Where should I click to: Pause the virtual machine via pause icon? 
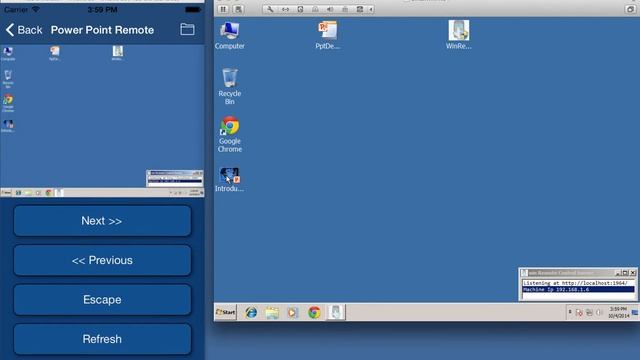pyautogui.click(x=223, y=9)
